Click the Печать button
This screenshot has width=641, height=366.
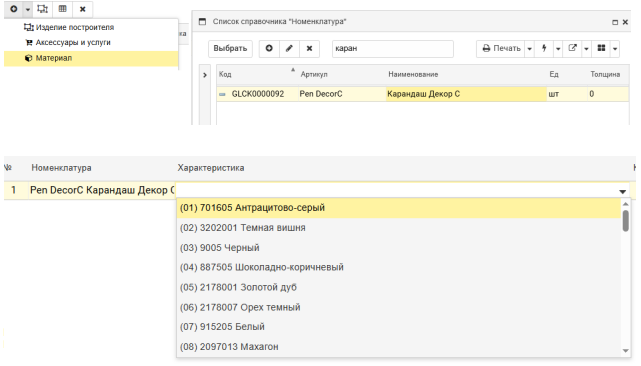point(501,48)
